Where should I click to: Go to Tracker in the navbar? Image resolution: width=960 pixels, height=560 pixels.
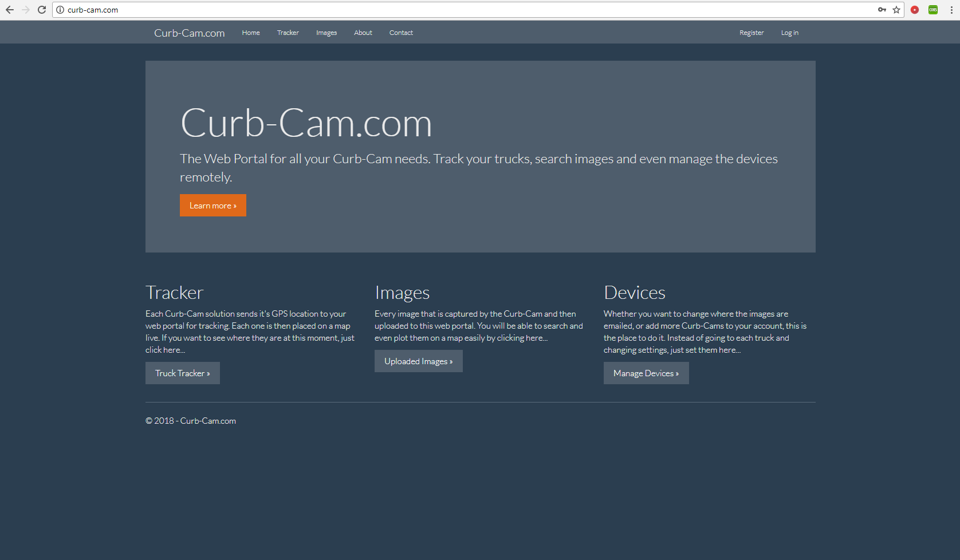click(288, 33)
